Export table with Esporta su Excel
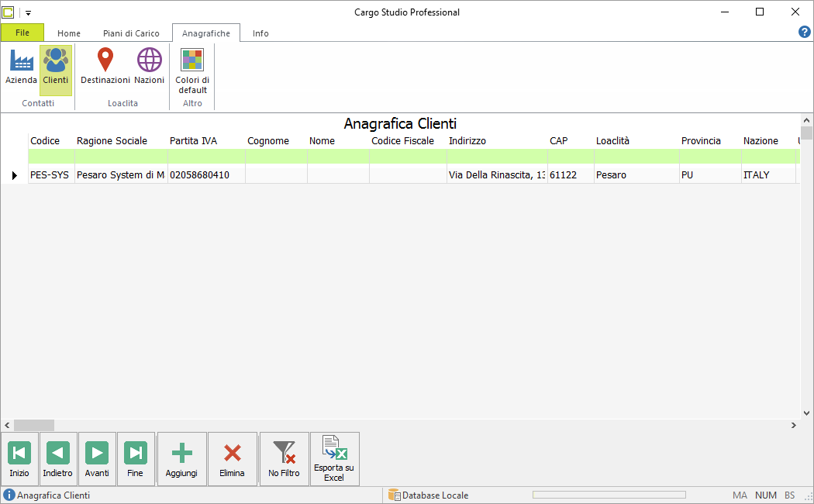The height and width of the screenshot is (504, 814). coord(334,459)
